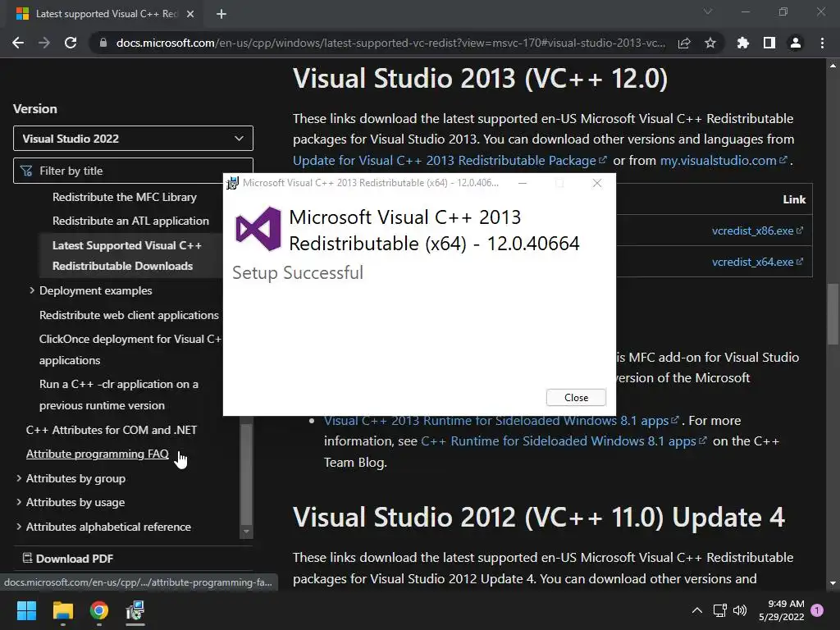Open network status tray icon

click(x=719, y=610)
